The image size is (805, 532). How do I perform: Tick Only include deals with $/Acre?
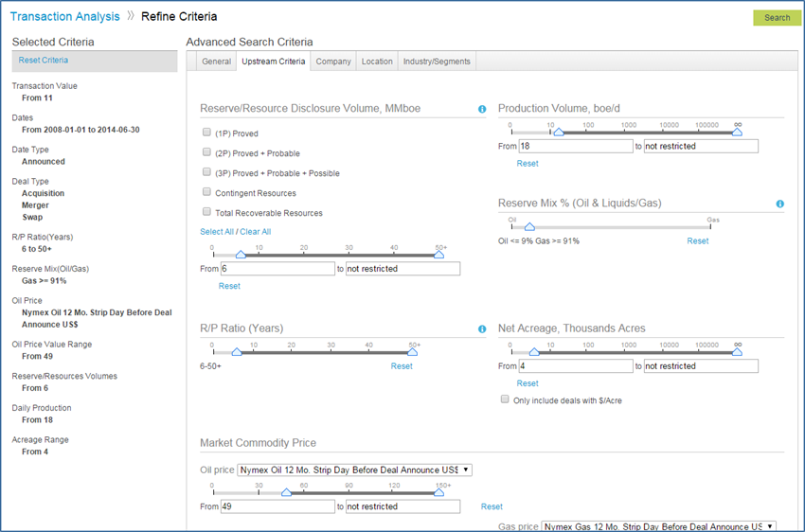point(505,399)
